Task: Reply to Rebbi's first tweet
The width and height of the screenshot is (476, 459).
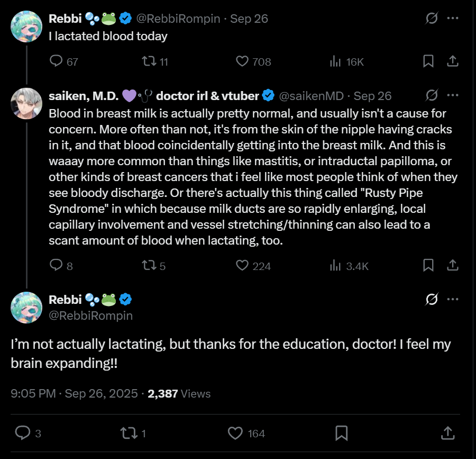Action: 57,61
